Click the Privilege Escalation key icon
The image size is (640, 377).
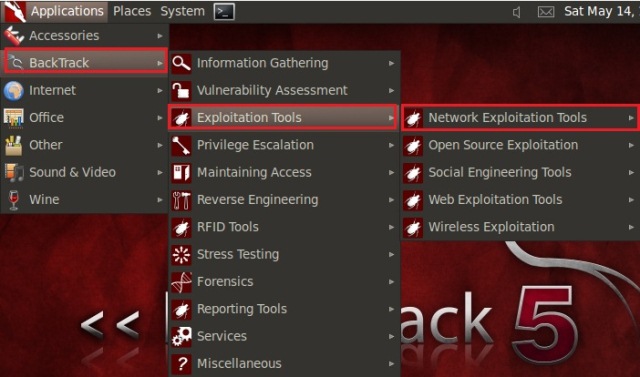click(x=181, y=145)
